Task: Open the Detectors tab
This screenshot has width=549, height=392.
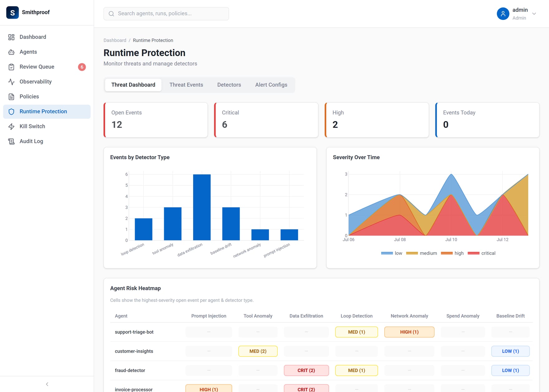Action: (x=229, y=85)
